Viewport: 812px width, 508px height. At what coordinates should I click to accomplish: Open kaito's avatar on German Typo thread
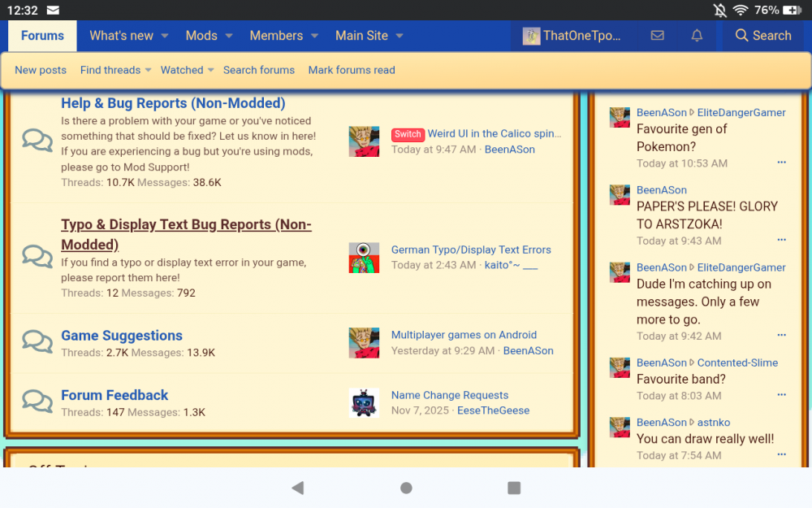click(x=364, y=258)
